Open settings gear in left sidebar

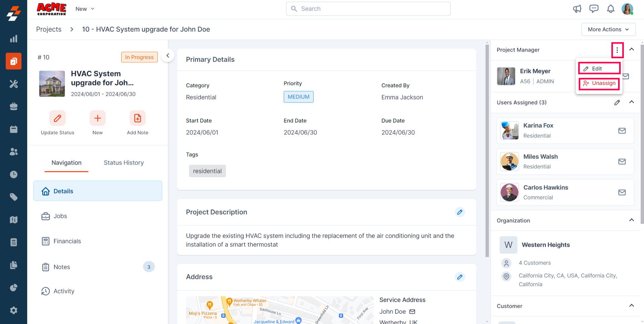click(13, 310)
